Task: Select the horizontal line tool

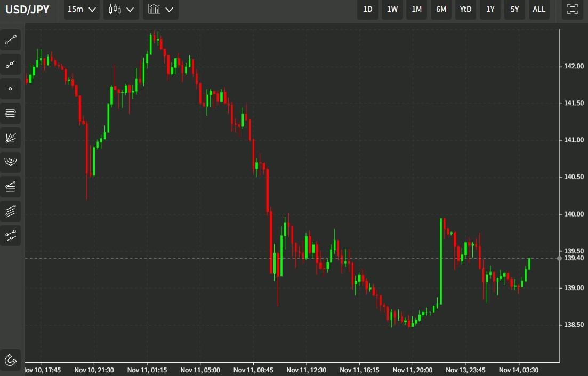Action: click(11, 89)
